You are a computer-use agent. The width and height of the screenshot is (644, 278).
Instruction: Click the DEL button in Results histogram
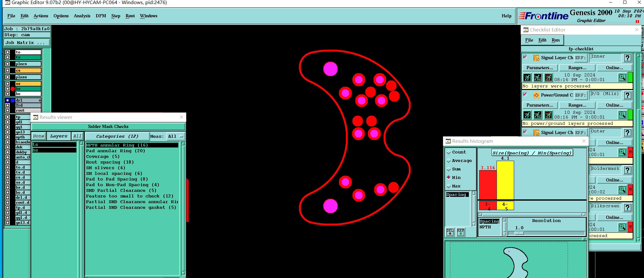[450, 232]
